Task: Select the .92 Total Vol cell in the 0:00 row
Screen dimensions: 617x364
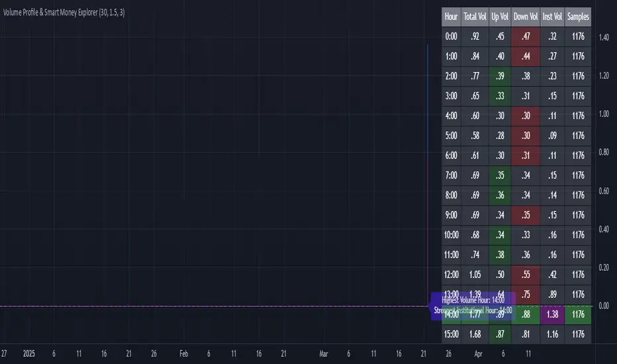Action: (x=475, y=36)
